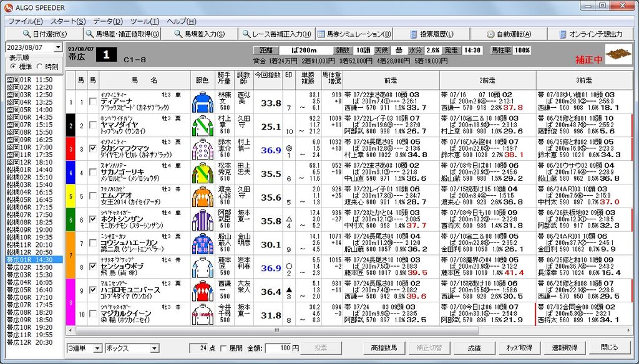639x364 pixels.
Task: Click the オンライン予想出力 toolbar button
Action: click(591, 34)
